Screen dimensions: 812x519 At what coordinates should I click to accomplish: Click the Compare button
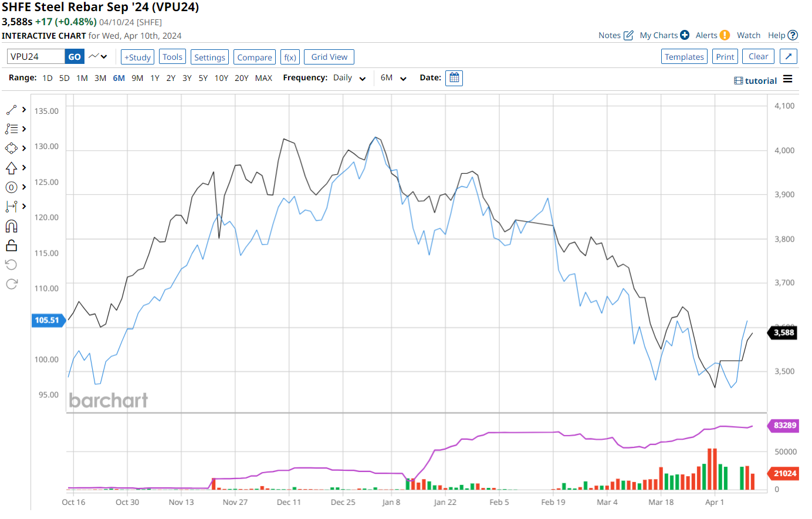(x=255, y=57)
